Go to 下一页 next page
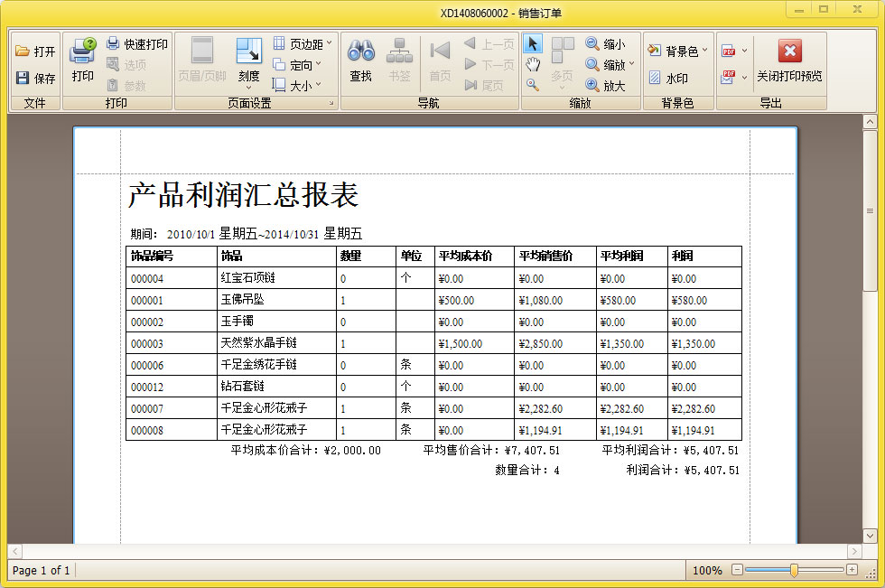Viewport: 885px width, 588px height. [489, 64]
